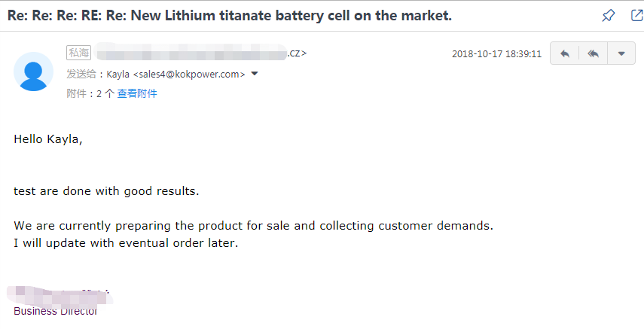The image size is (644, 329).
Task: Click the timestamp 2018-10-17 18:39:11
Action: pos(497,53)
